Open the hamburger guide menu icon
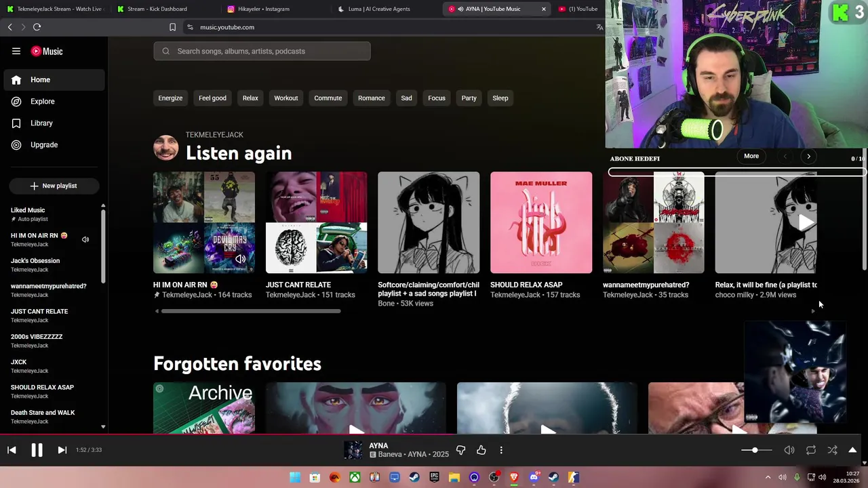This screenshot has width=868, height=488. [16, 51]
